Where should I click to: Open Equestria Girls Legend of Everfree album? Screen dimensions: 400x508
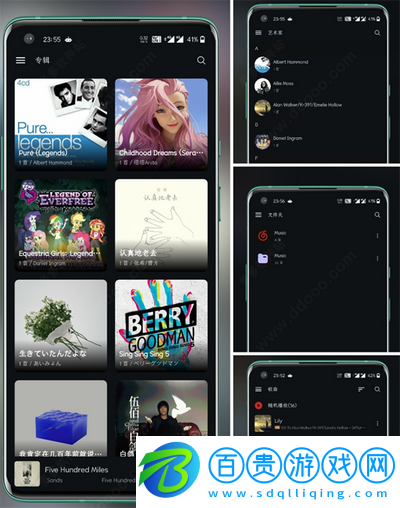(61, 225)
